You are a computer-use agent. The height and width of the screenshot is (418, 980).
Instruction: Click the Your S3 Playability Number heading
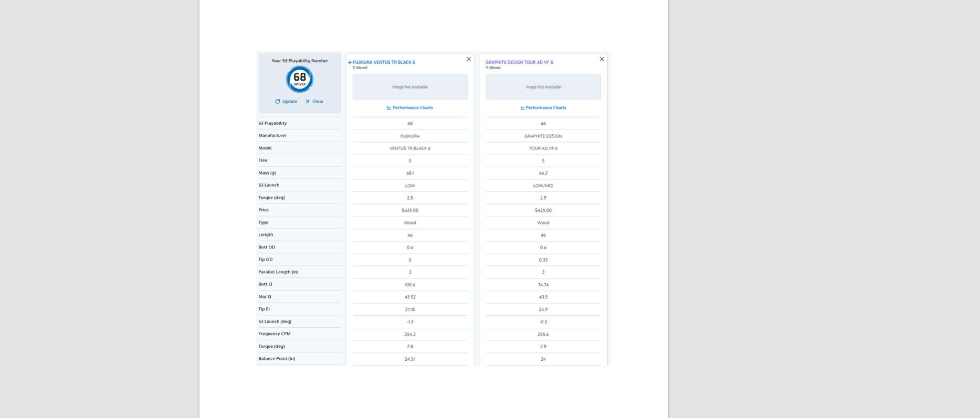coord(300,61)
